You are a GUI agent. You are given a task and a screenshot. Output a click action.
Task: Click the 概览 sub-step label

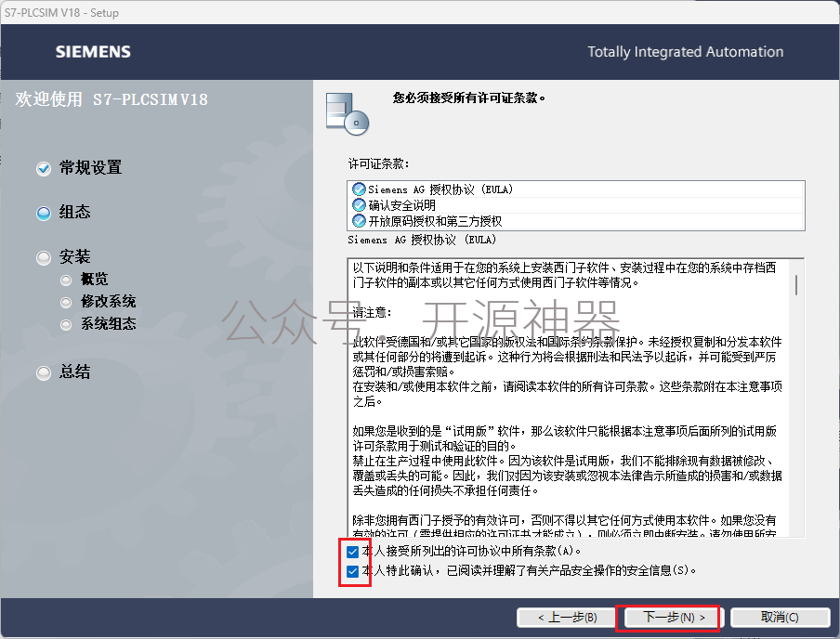point(94,279)
